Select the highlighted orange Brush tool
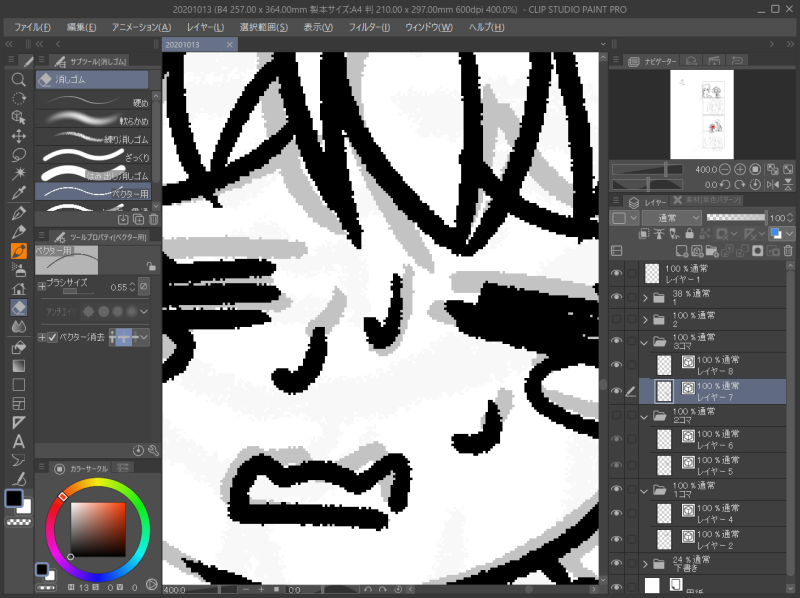The width and height of the screenshot is (800, 598). [18, 251]
